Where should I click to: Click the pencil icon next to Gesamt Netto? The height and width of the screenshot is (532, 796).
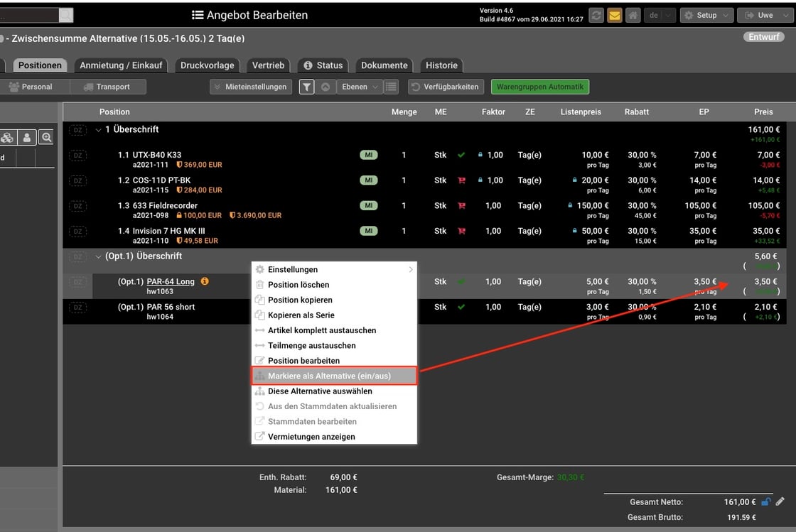click(780, 501)
